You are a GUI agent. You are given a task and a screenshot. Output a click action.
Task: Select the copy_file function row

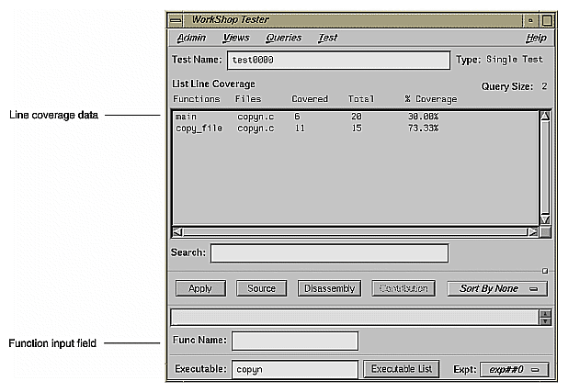click(355, 129)
